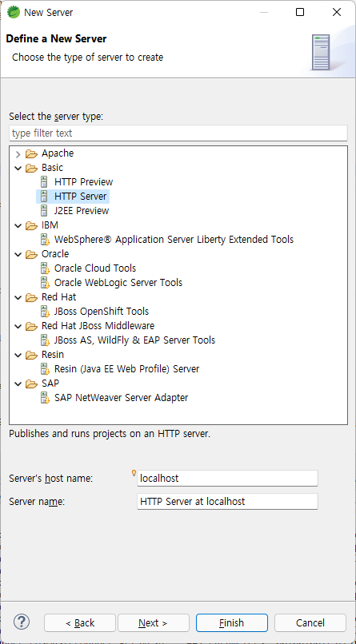Expand the Apache folder
The height and width of the screenshot is (644, 356).
(18, 154)
